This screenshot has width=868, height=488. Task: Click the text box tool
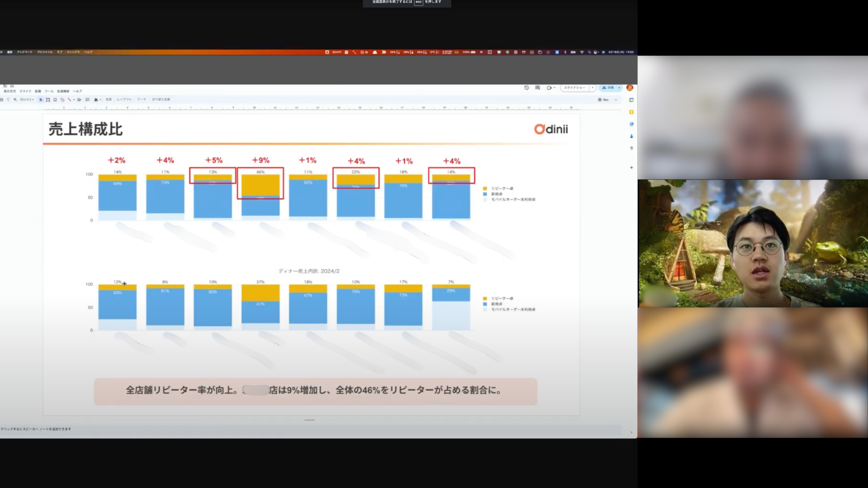(48, 100)
